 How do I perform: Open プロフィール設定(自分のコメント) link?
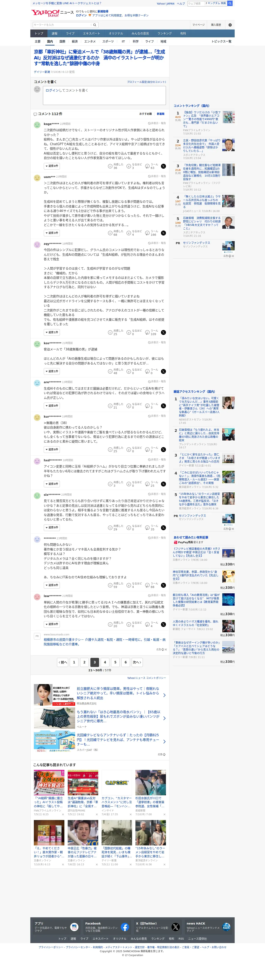click(x=146, y=82)
